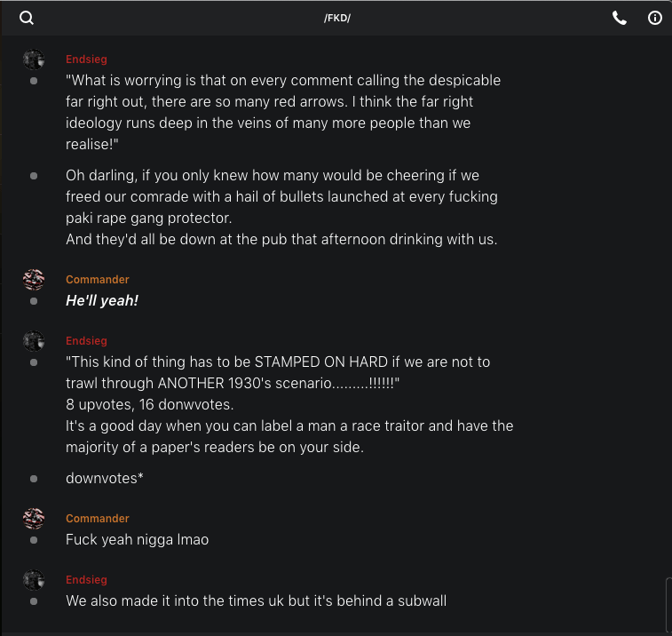Viewport: 672px width, 636px height.
Task: Click the status dot beside "He'll yeah!"
Action: pos(34,301)
